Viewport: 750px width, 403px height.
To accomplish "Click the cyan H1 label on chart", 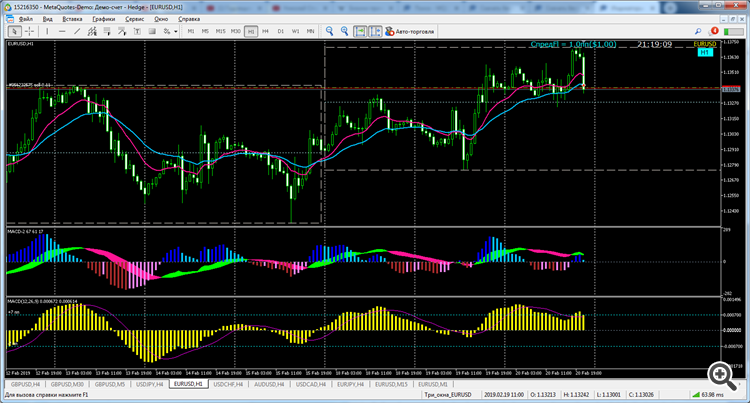I will pyautogui.click(x=704, y=53).
